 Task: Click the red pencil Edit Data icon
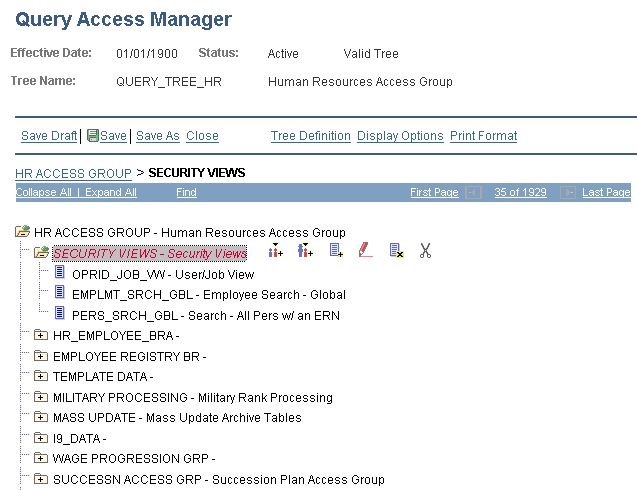365,252
